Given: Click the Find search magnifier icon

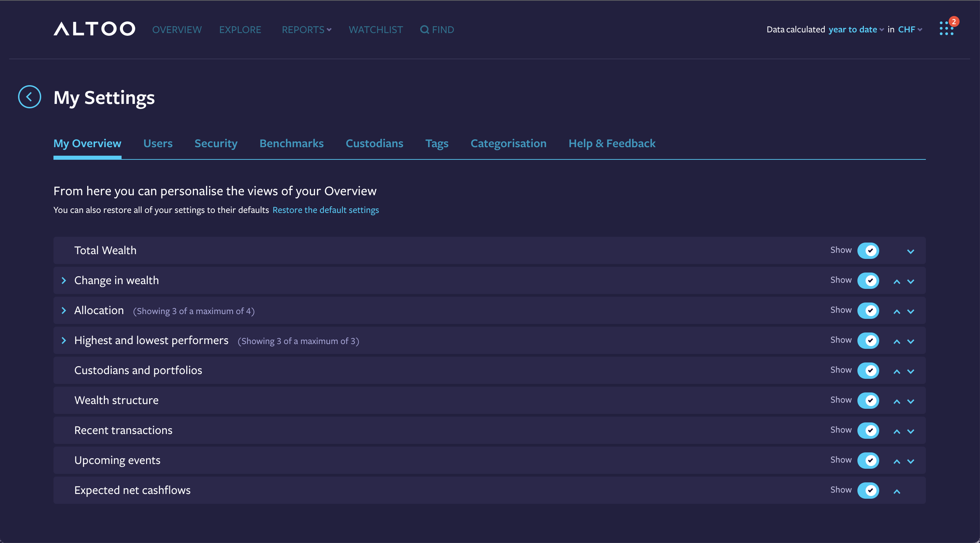Looking at the screenshot, I should pyautogui.click(x=425, y=30).
